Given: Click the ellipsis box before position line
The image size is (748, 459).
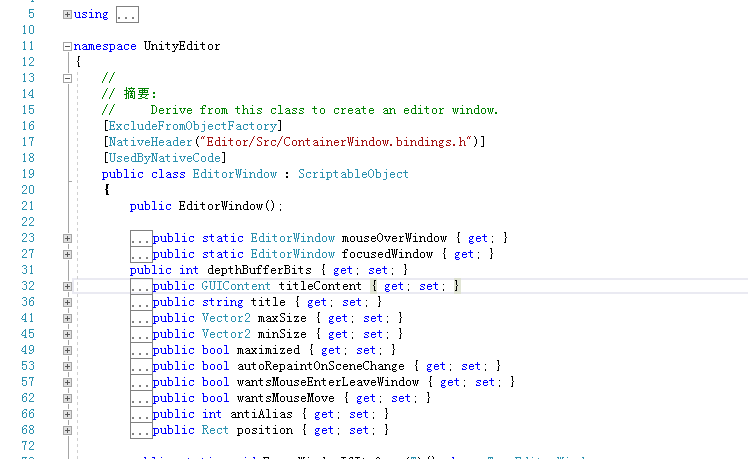Looking at the screenshot, I should coord(141,430).
